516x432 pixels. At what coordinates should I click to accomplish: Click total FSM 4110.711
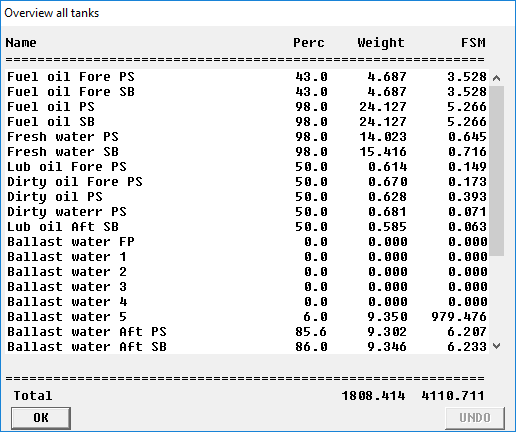pos(453,396)
